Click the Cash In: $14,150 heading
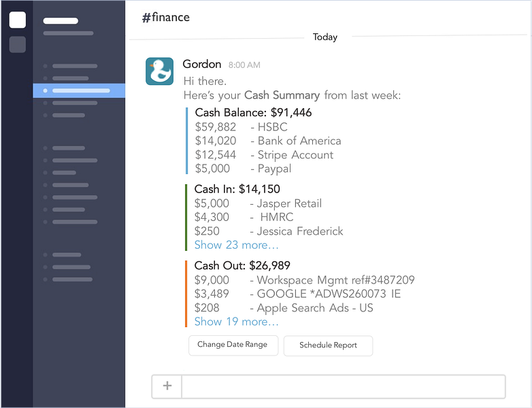This screenshot has height=408, width=532. click(x=237, y=189)
